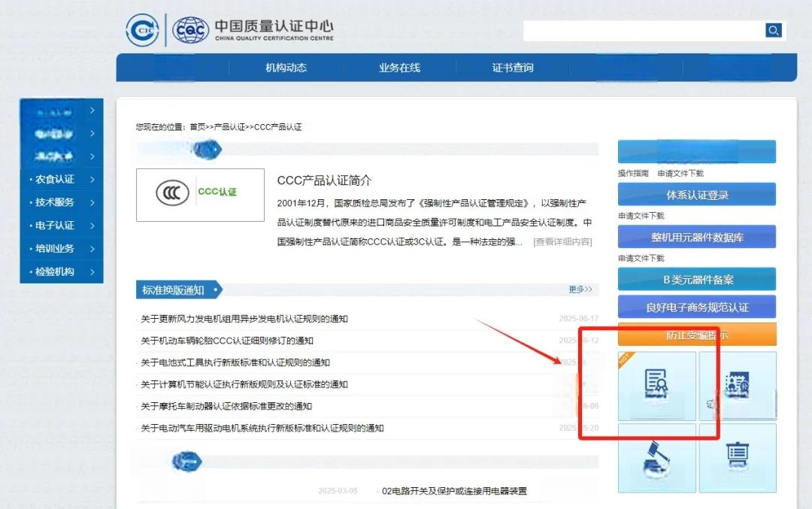Open the 电动汽车用驱动电机系统 notice
Viewport: 812px width, 509px height.
[x=262, y=429]
